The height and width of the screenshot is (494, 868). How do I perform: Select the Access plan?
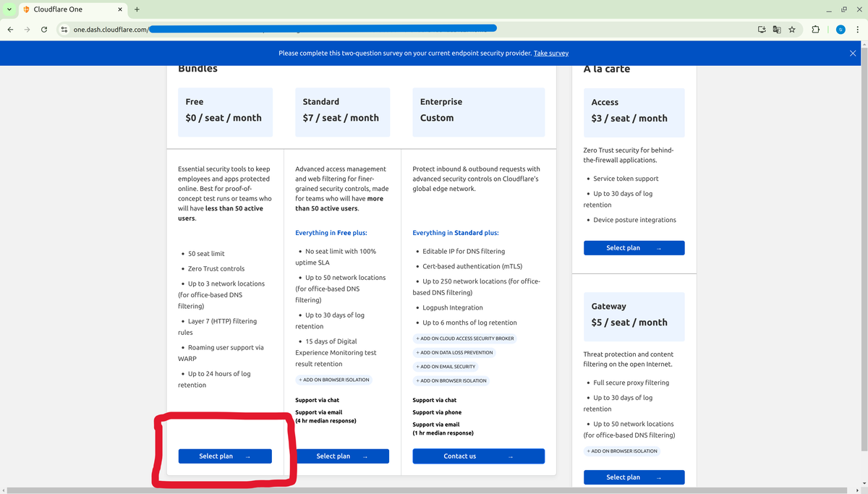(634, 248)
